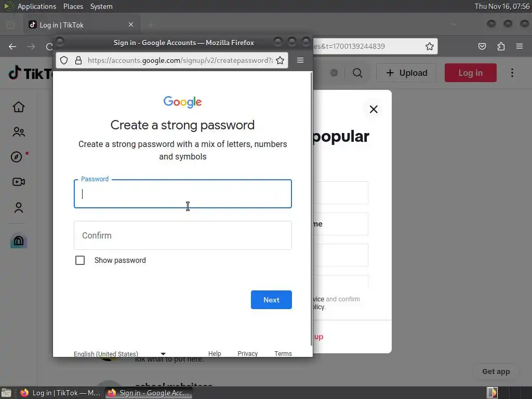Open a new tab with plus button
Viewport: 532px width, 399px height.
[151, 24]
